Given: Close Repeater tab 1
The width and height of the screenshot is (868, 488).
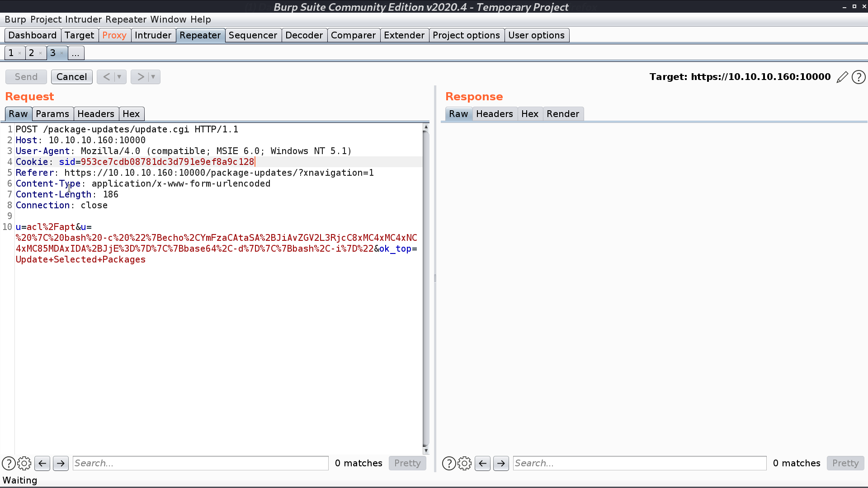Looking at the screenshot, I should point(20,53).
